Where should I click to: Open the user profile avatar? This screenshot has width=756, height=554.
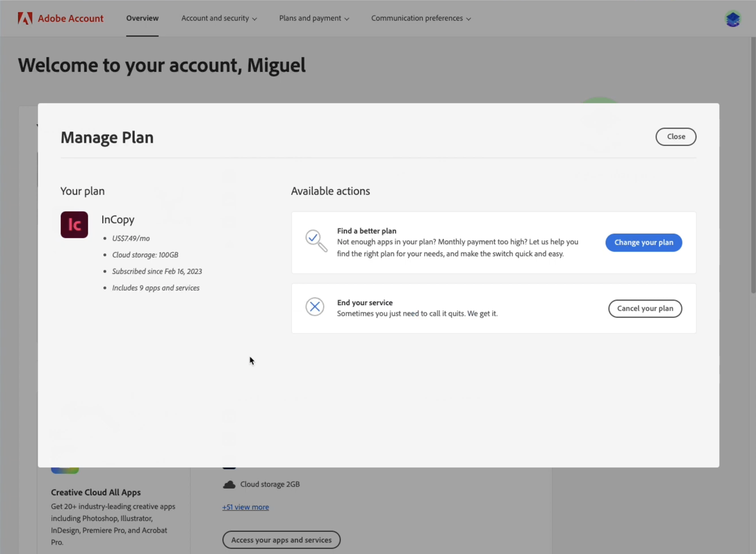pos(733,19)
